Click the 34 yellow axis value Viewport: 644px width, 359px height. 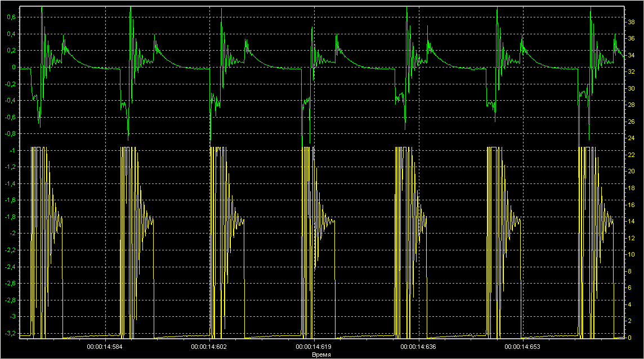pos(631,56)
